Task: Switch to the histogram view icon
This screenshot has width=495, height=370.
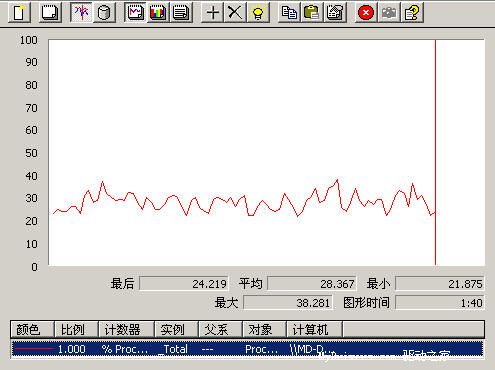Action: click(x=158, y=13)
